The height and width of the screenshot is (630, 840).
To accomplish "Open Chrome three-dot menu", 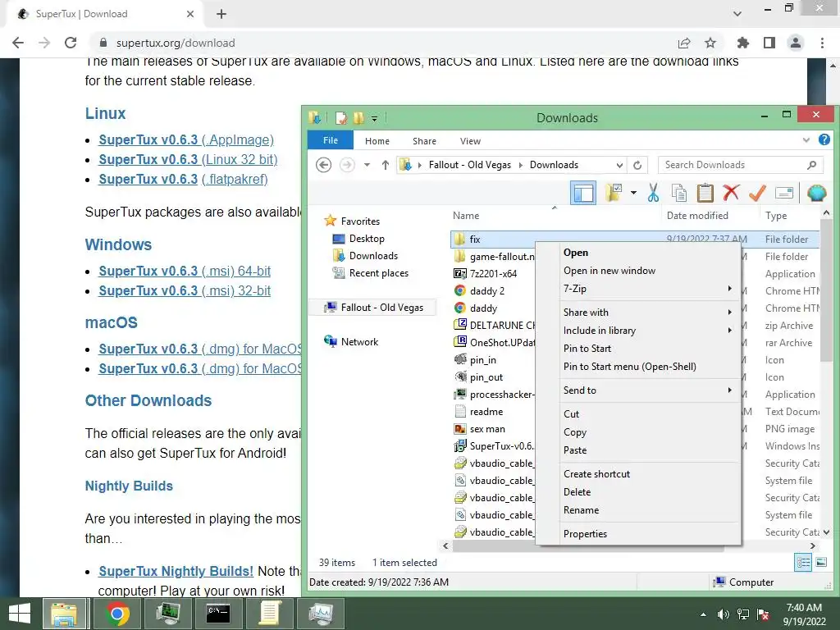I will [x=822, y=43].
